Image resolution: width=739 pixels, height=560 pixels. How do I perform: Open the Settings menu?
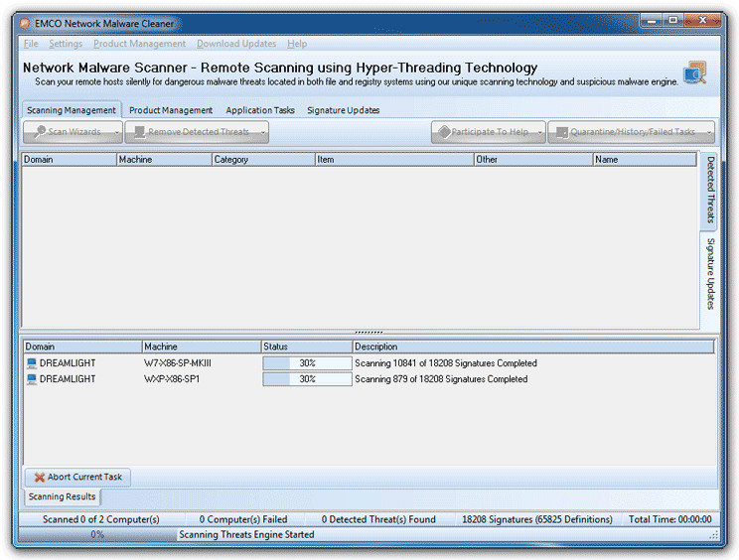66,44
